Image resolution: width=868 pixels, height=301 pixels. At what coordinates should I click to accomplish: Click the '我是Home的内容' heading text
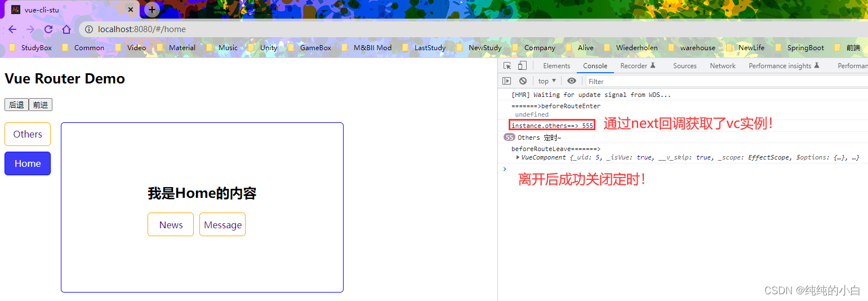[202, 193]
